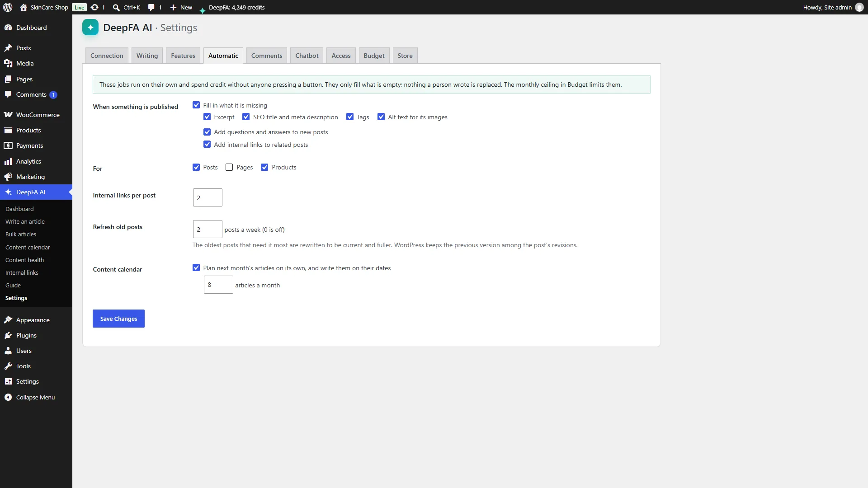Viewport: 868px width, 488px height.
Task: Click the plus New icon
Action: [173, 7]
